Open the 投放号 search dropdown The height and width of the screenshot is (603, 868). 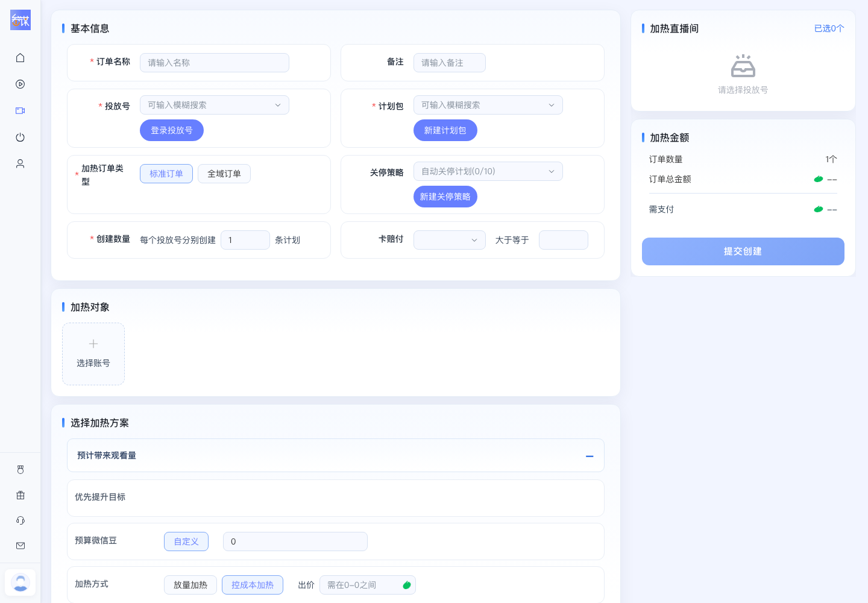coord(215,105)
